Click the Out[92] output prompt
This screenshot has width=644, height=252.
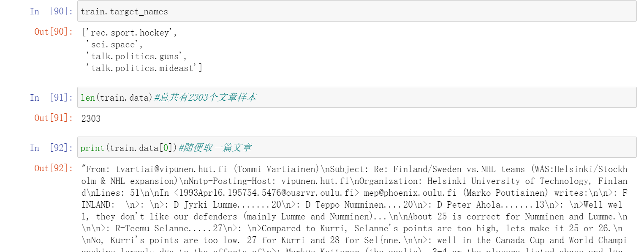tap(54, 168)
